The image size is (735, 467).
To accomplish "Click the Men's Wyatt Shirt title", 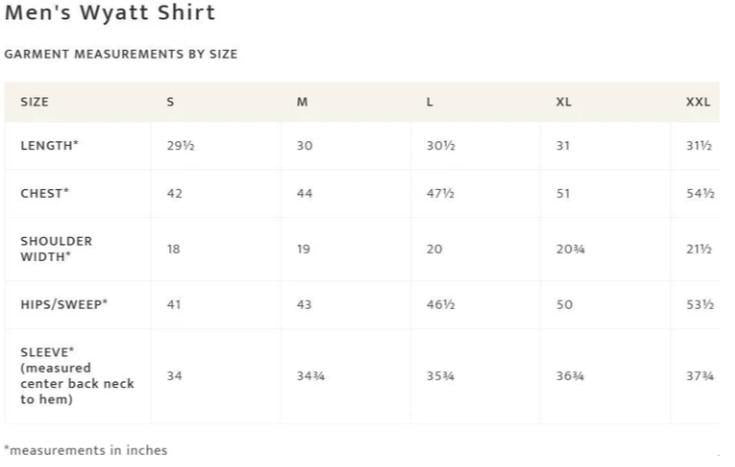I will 110,13.
